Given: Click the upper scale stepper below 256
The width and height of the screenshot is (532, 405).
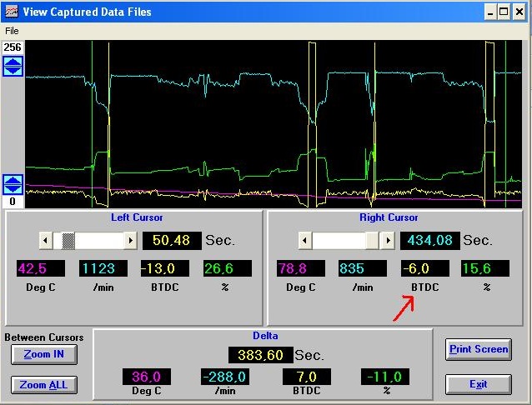Looking at the screenshot, I should point(13,66).
